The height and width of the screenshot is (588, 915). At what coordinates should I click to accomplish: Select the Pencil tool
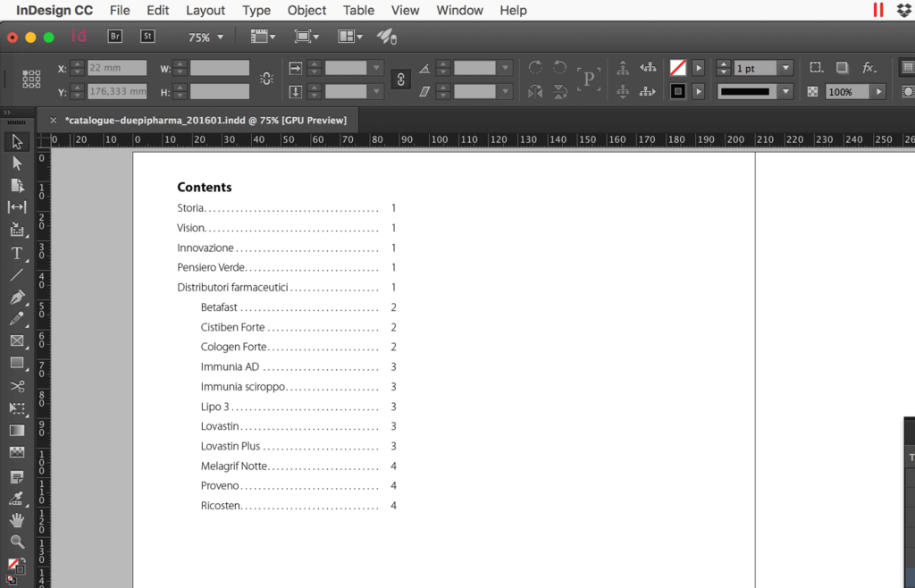tap(17, 319)
